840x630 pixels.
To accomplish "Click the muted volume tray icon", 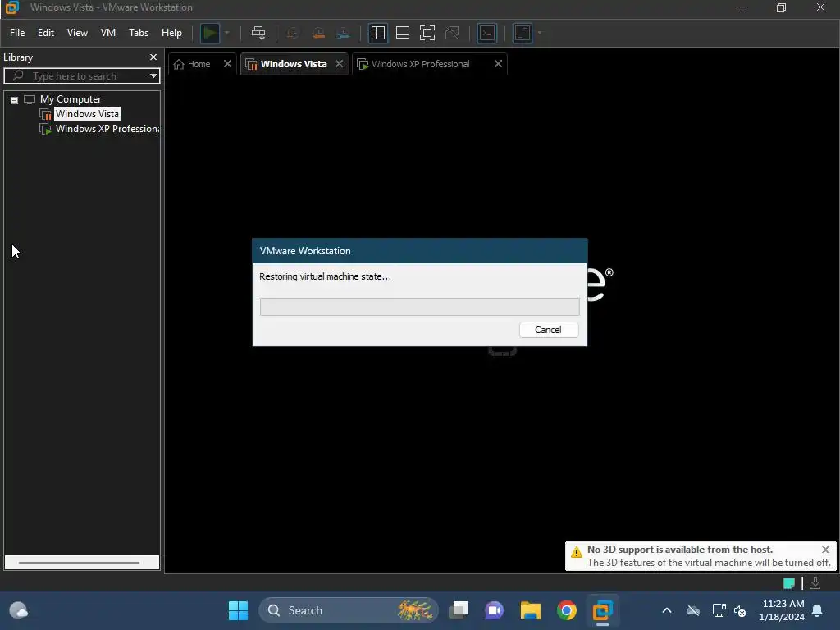I will (x=740, y=610).
